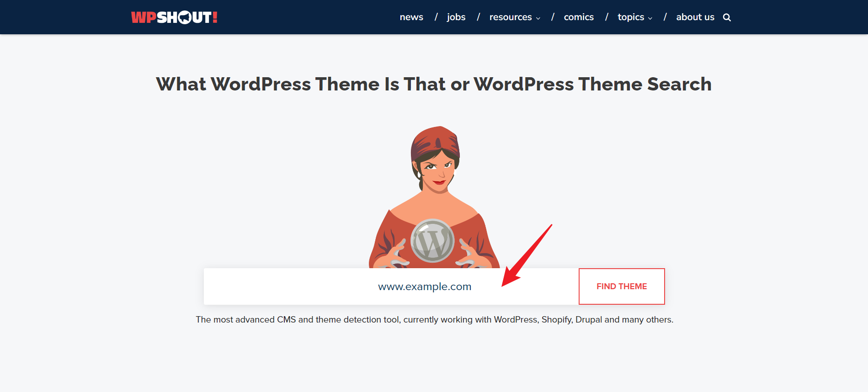Open the resources menu
Image resolution: width=868 pixels, height=392 pixels.
pos(511,17)
